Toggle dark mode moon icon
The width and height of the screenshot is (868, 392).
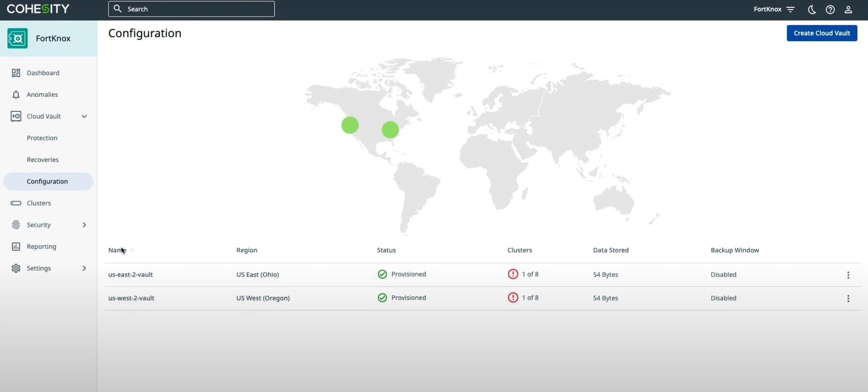click(812, 9)
